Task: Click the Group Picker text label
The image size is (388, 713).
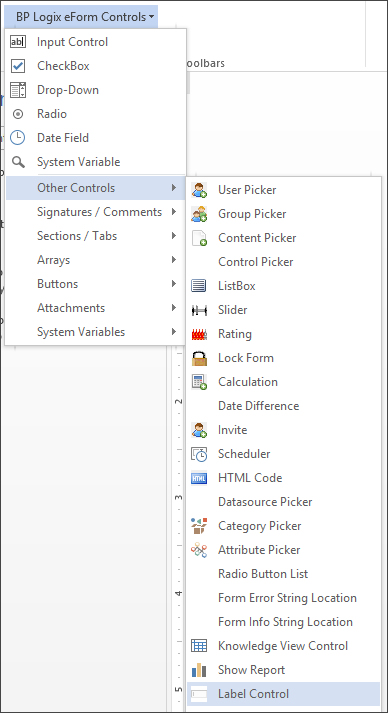Action: click(x=252, y=214)
